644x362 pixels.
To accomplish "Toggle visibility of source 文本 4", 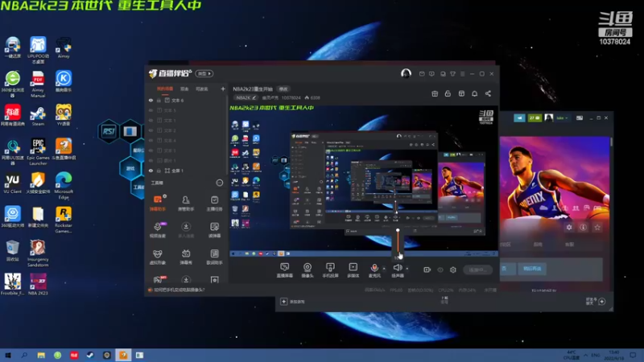I will pyautogui.click(x=151, y=140).
